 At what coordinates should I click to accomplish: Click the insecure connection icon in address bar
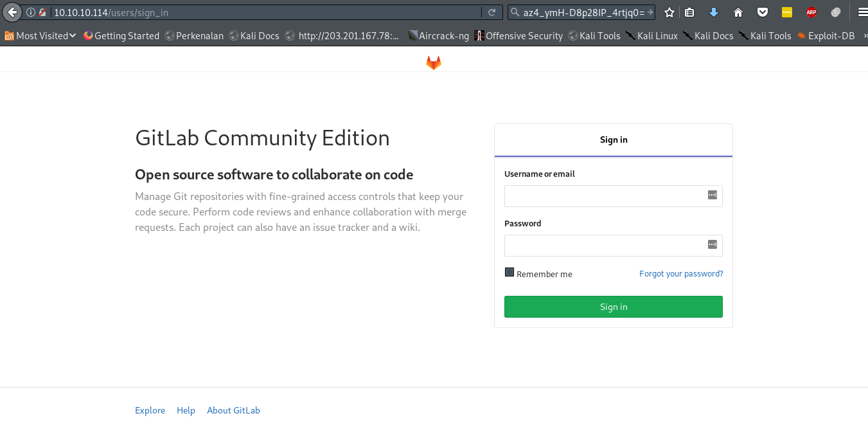(42, 12)
